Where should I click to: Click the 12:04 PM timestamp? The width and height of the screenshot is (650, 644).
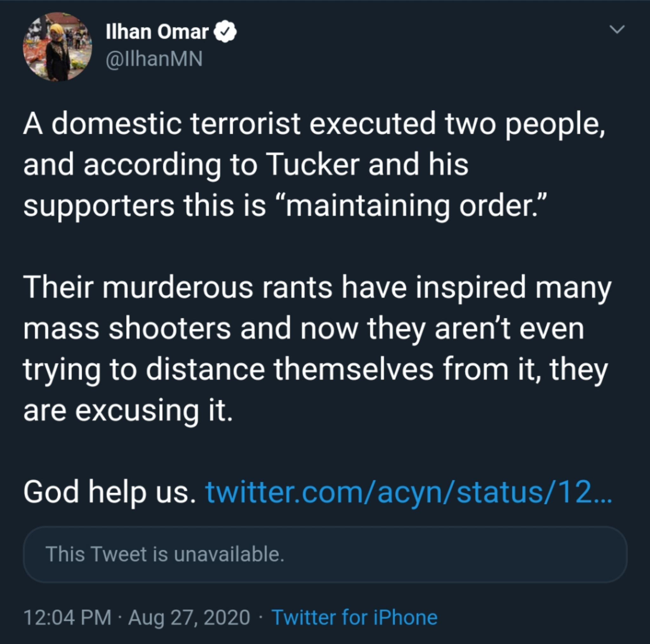click(x=67, y=617)
